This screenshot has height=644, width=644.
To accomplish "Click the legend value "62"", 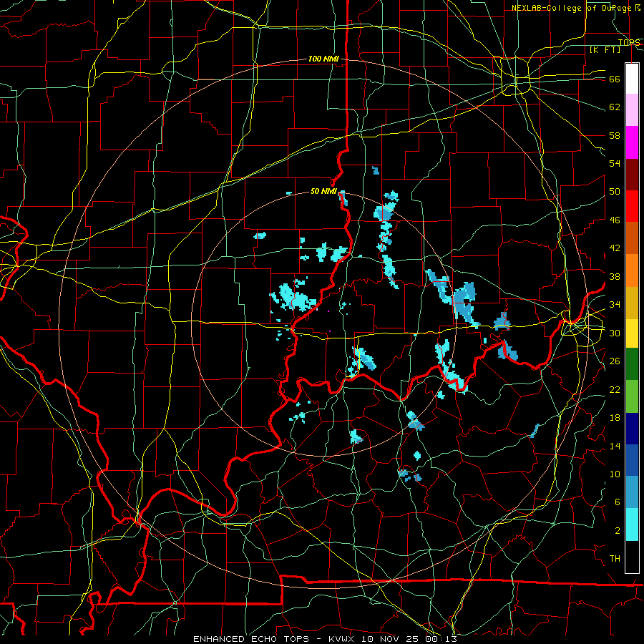I will (x=615, y=107).
